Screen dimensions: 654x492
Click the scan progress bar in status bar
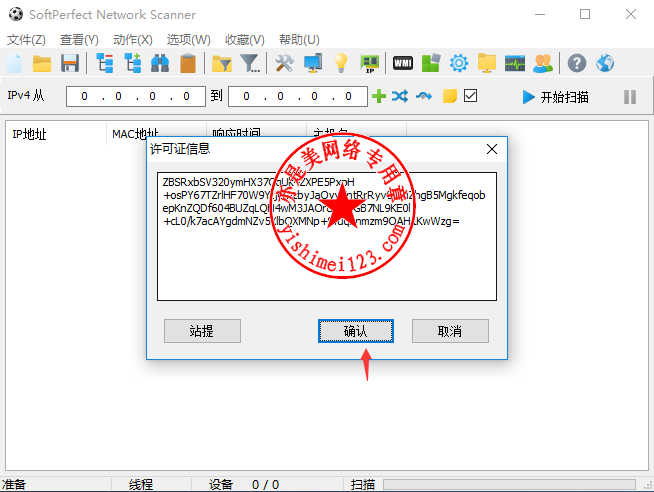click(x=509, y=484)
